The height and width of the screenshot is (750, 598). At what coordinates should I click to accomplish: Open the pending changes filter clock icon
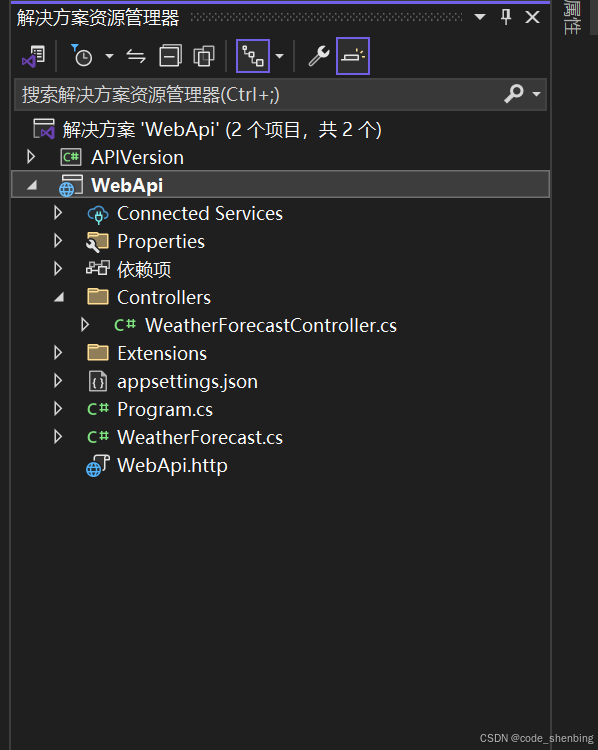coord(82,56)
